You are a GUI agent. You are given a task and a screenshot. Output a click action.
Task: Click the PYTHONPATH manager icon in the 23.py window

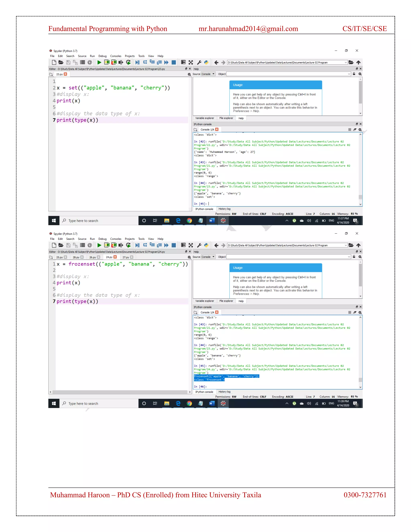click(206, 62)
